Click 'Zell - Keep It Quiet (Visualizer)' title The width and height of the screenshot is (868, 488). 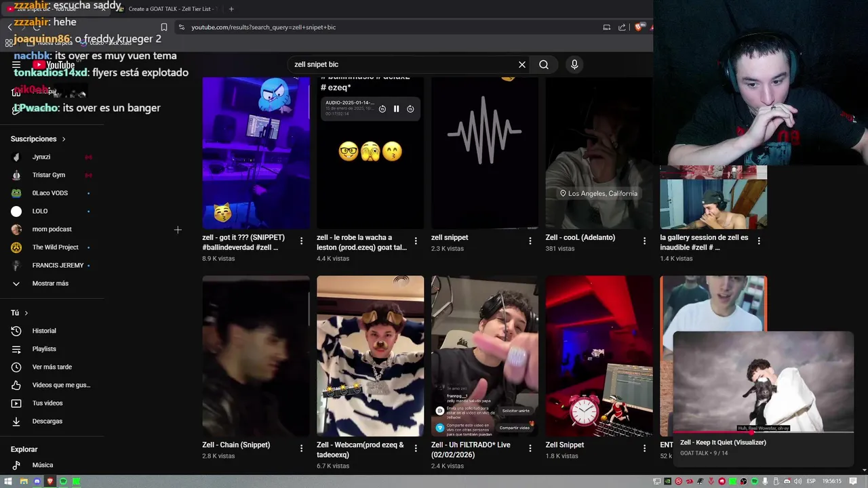(x=723, y=443)
